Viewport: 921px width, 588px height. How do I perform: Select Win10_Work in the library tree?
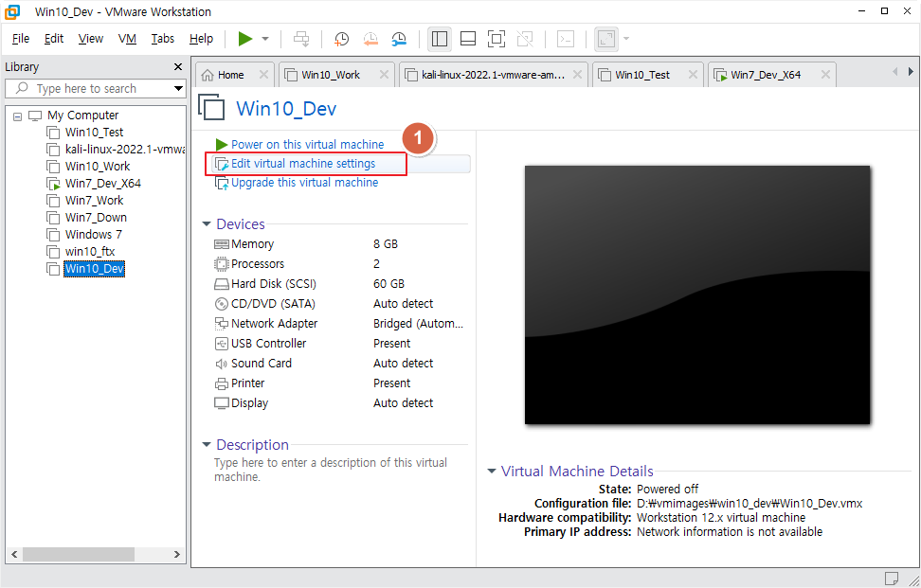click(98, 166)
